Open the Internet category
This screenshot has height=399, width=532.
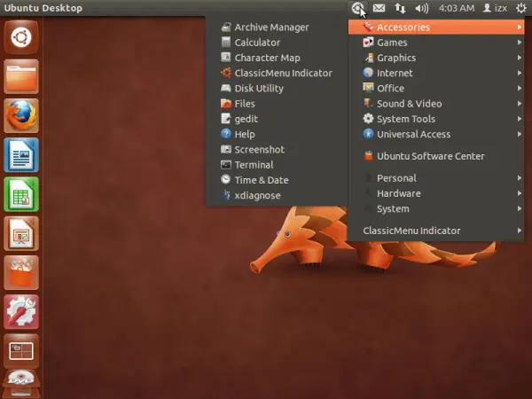click(x=436, y=73)
